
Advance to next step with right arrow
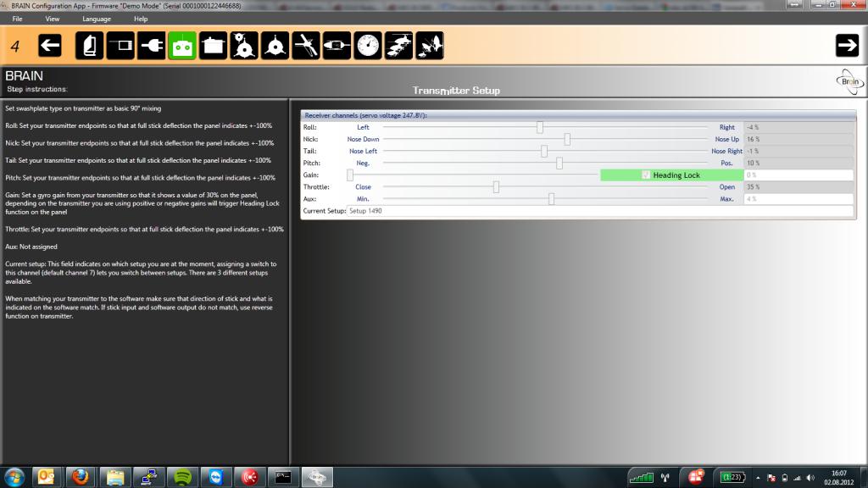(847, 46)
